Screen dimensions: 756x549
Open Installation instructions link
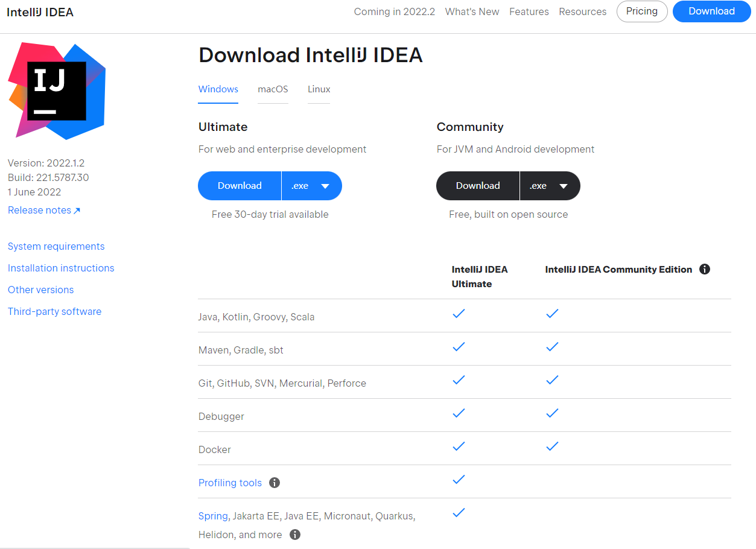61,268
